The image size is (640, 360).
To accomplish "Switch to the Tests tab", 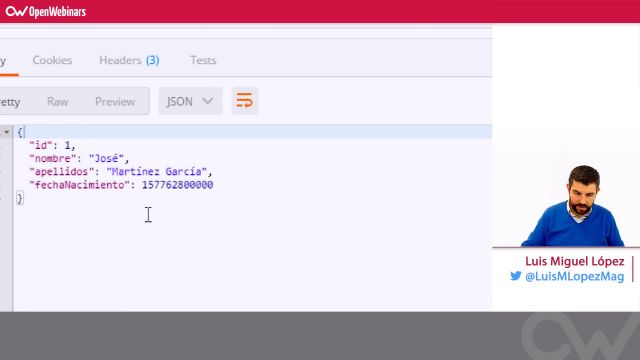I will coord(203,60).
